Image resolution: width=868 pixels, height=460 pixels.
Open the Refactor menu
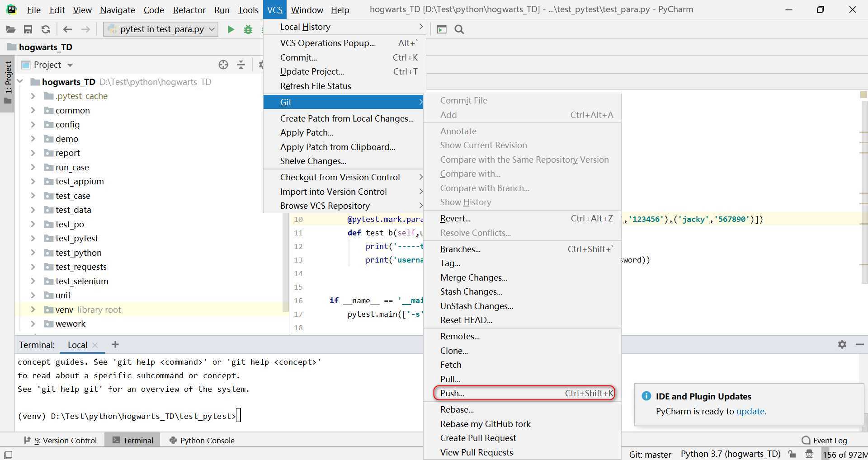point(189,9)
